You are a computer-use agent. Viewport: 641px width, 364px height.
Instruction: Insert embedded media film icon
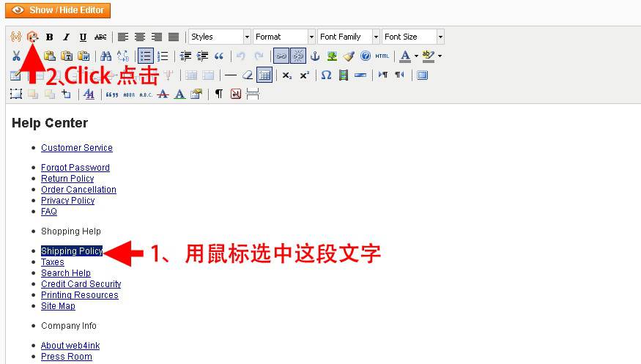[x=344, y=75]
